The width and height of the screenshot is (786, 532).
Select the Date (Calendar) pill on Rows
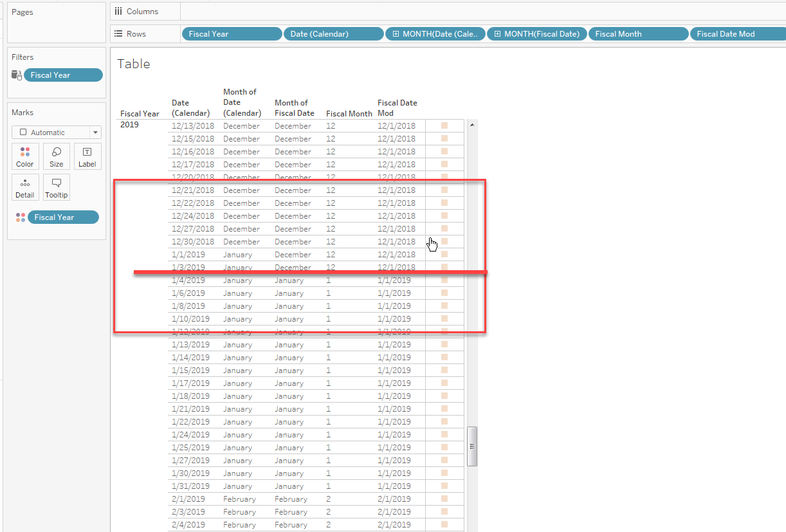pyautogui.click(x=333, y=33)
